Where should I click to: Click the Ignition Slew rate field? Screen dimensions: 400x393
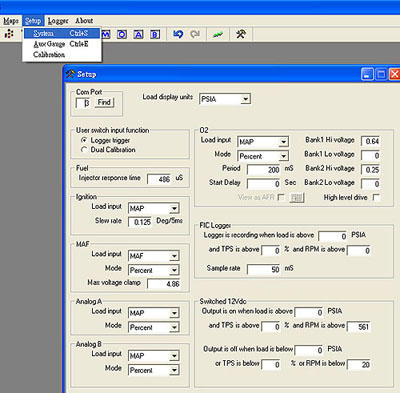coord(140,222)
